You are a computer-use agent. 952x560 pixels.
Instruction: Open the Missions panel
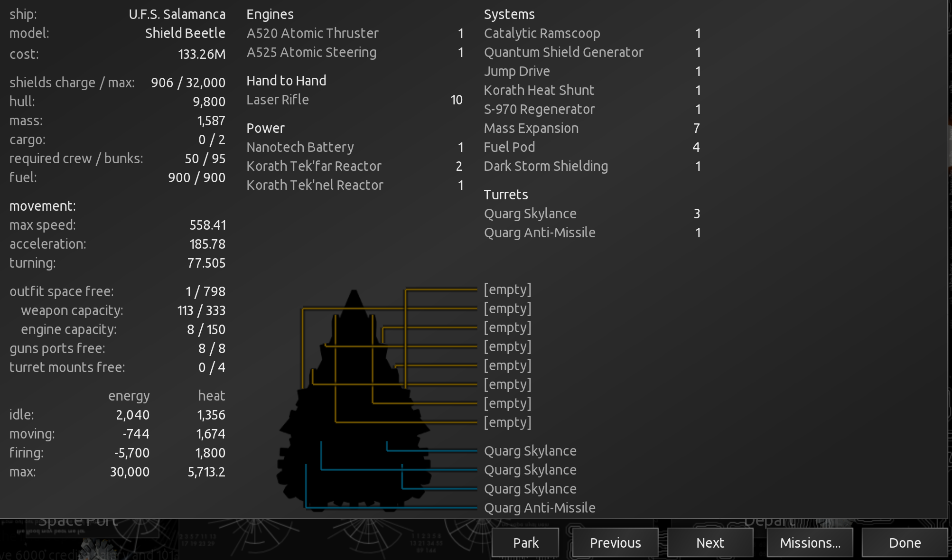pos(810,542)
